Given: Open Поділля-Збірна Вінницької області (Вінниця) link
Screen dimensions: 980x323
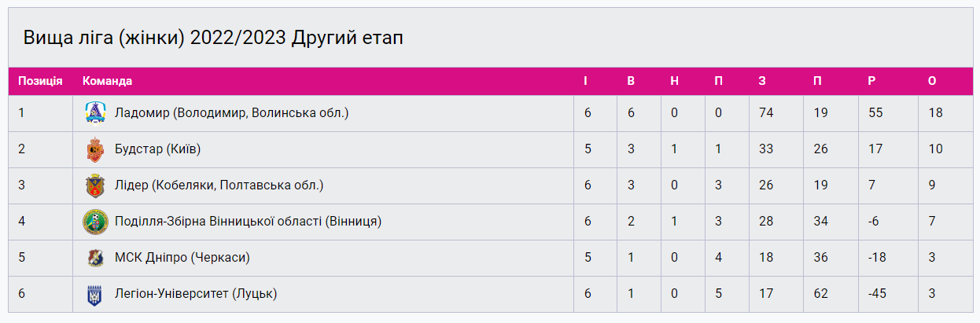Looking at the screenshot, I should click(x=248, y=222).
